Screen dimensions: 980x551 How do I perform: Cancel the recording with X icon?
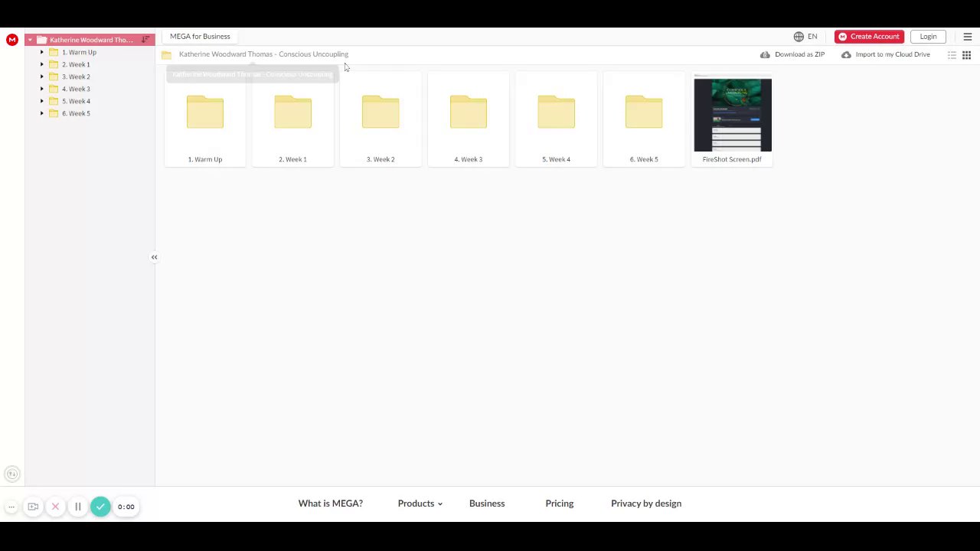click(55, 507)
